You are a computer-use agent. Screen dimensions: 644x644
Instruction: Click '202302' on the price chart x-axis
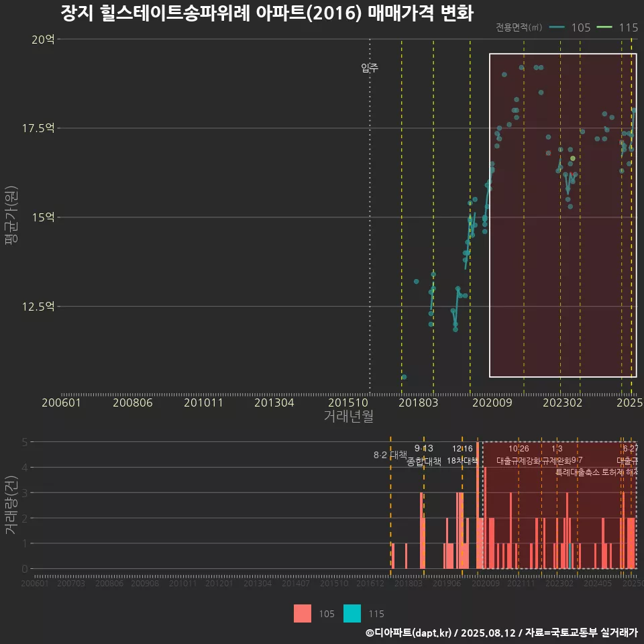pyautogui.click(x=563, y=402)
